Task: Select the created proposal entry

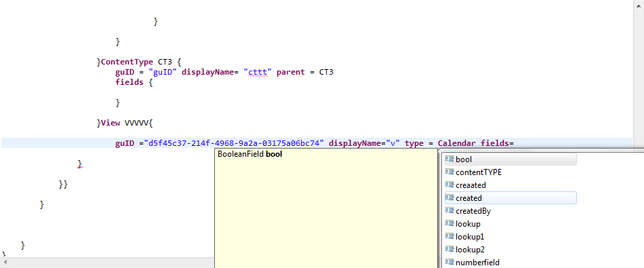Action: click(510, 198)
